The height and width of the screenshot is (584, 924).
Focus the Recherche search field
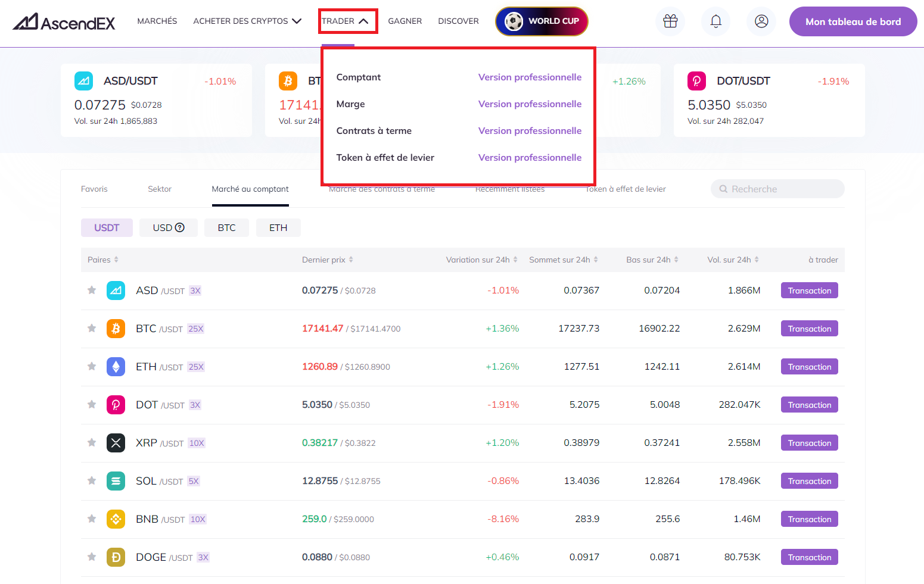tap(777, 189)
